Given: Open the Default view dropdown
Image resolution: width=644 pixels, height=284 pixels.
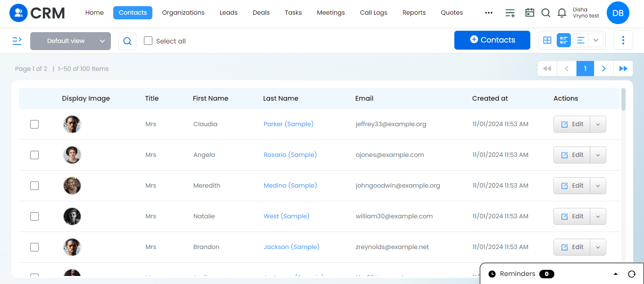Looking at the screenshot, I should tap(70, 41).
